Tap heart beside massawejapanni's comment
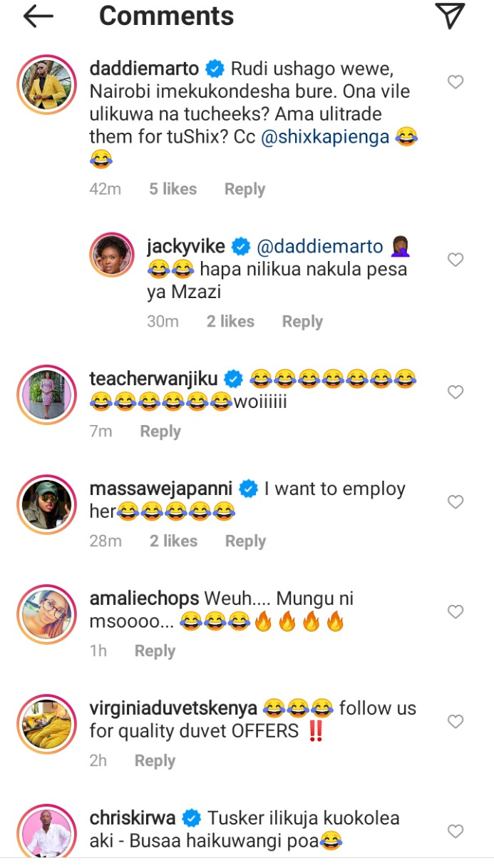This screenshot has height=868, width=494. click(456, 502)
